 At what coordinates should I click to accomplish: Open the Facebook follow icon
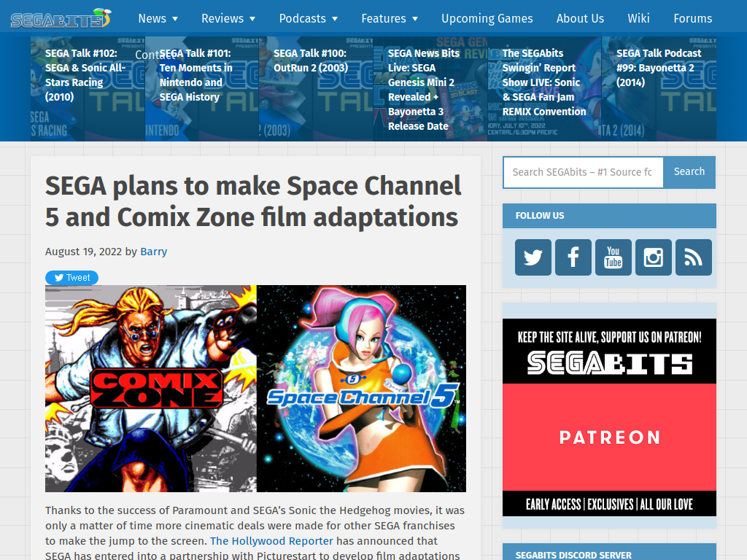[573, 257]
